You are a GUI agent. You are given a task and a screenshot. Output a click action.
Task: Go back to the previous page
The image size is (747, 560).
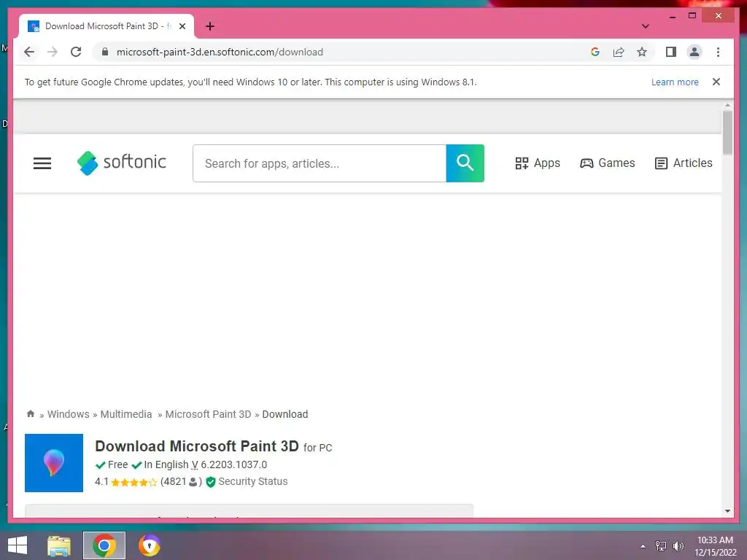click(x=29, y=52)
